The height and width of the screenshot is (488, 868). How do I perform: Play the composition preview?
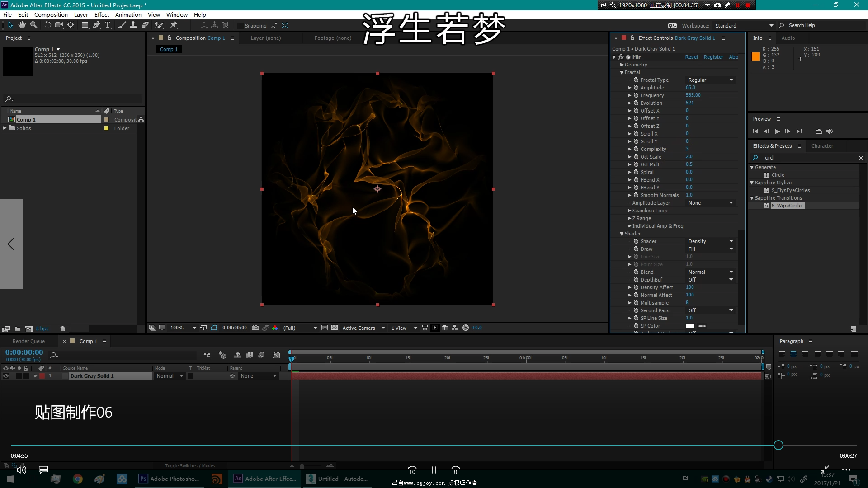click(777, 131)
